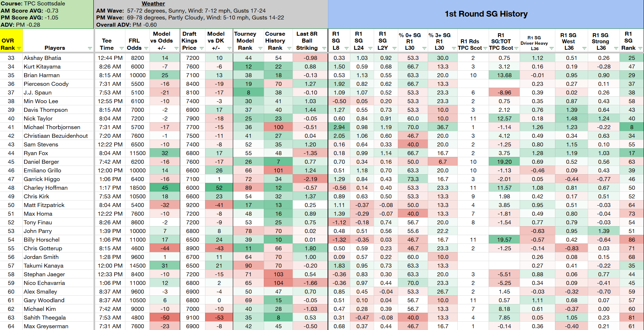
Task: Select Charley Hoffman's player name cell
Action: pyautogui.click(x=58, y=188)
